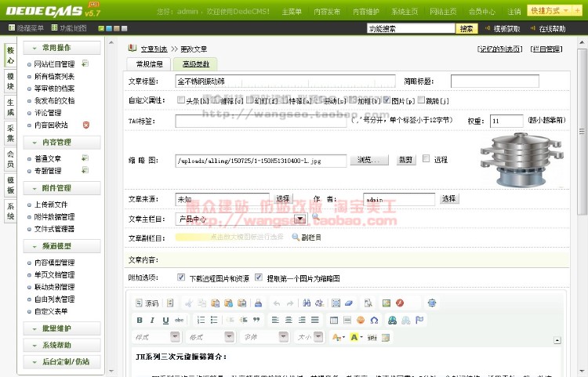Click the Undo arrow in editor toolbar
This screenshot has height=377, width=588.
(277, 303)
